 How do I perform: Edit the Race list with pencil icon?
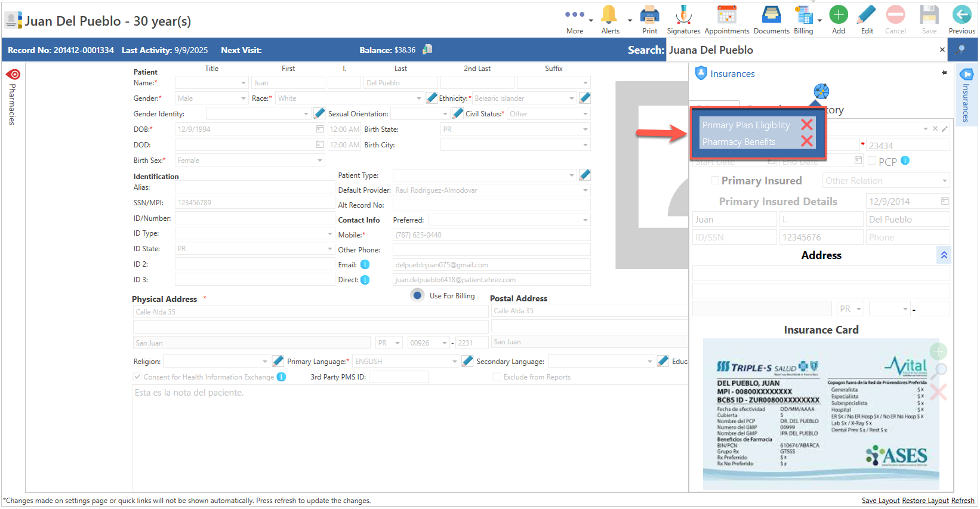pyautogui.click(x=432, y=97)
